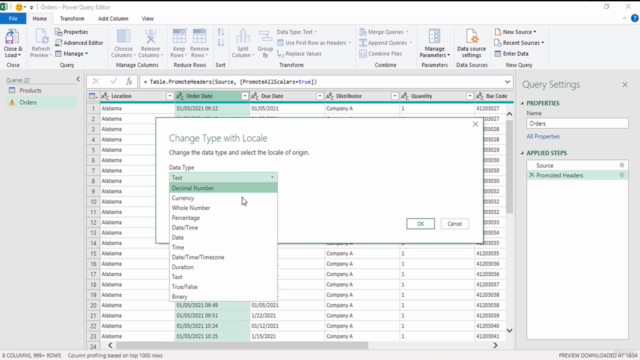Open Quantity column filter dropdown
640x360 pixels.
pyautogui.click(x=470, y=96)
